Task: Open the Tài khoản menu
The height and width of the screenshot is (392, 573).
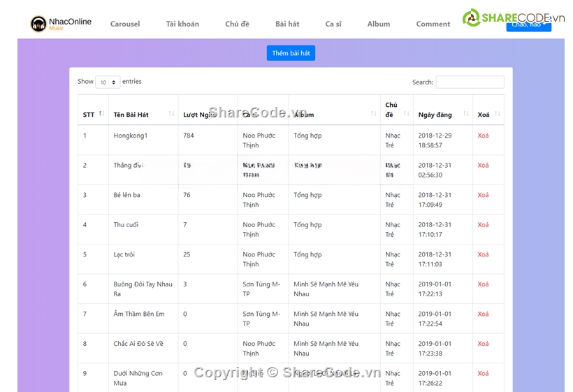Action: coord(182,24)
